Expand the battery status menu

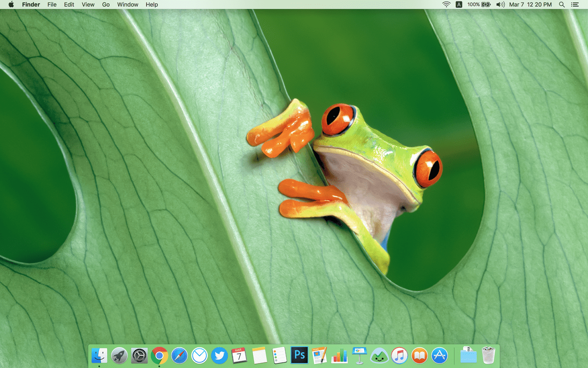coord(486,4)
